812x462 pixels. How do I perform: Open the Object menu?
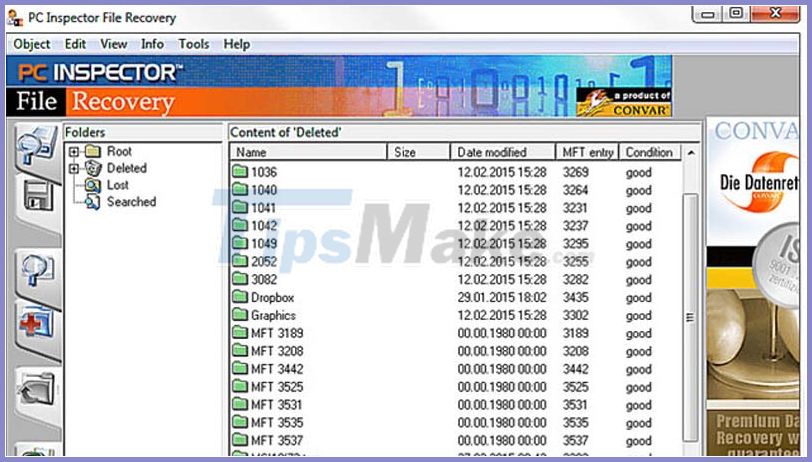pos(32,45)
